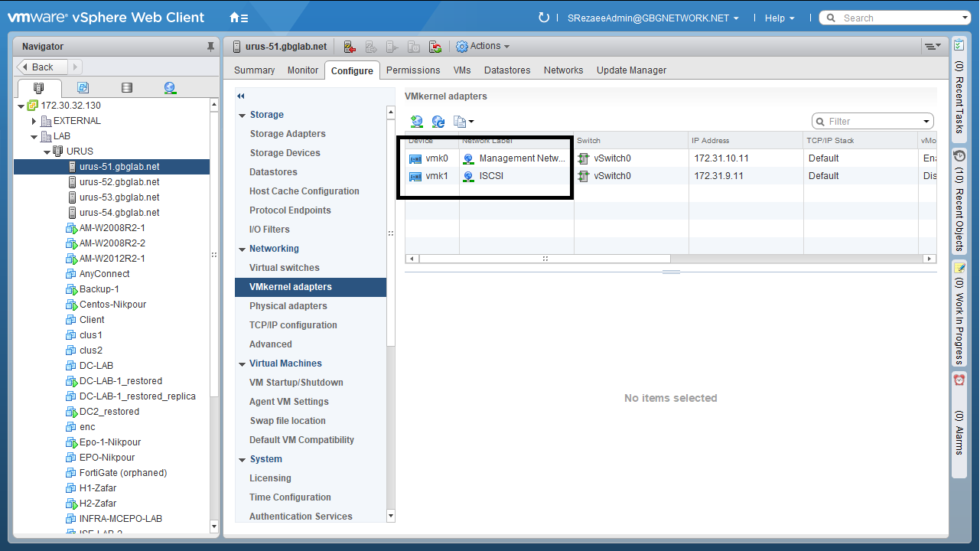
Task: Click the Refresh network adapters icon
Action: click(x=438, y=122)
